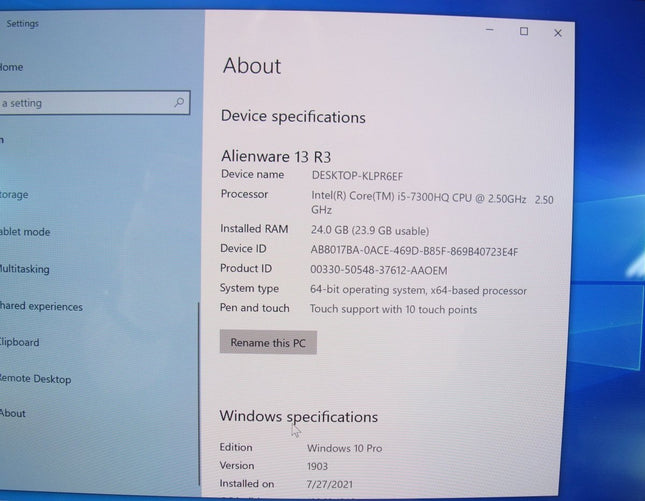645x501 pixels.
Task: Select About in the sidebar
Action: tap(13, 413)
